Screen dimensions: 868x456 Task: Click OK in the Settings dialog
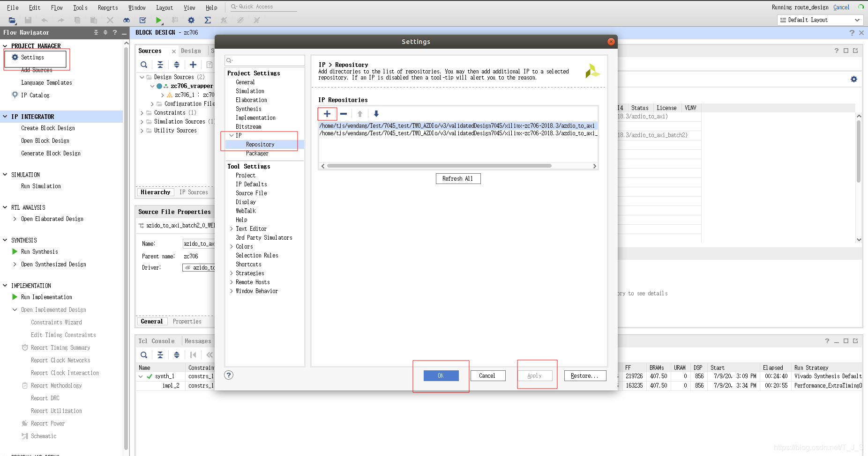pos(441,375)
